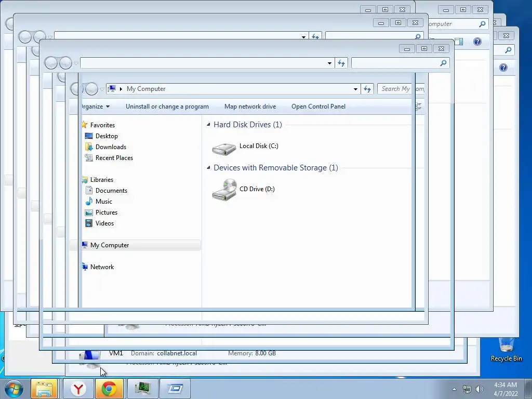Click back button in blank front window
Viewport: 532px width, 399px height.
[x=51, y=63]
